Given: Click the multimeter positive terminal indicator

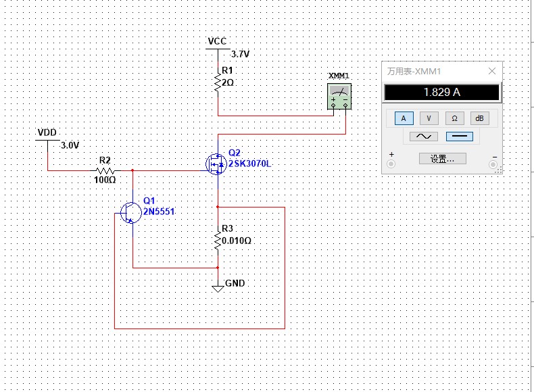Looking at the screenshot, I should [391, 164].
